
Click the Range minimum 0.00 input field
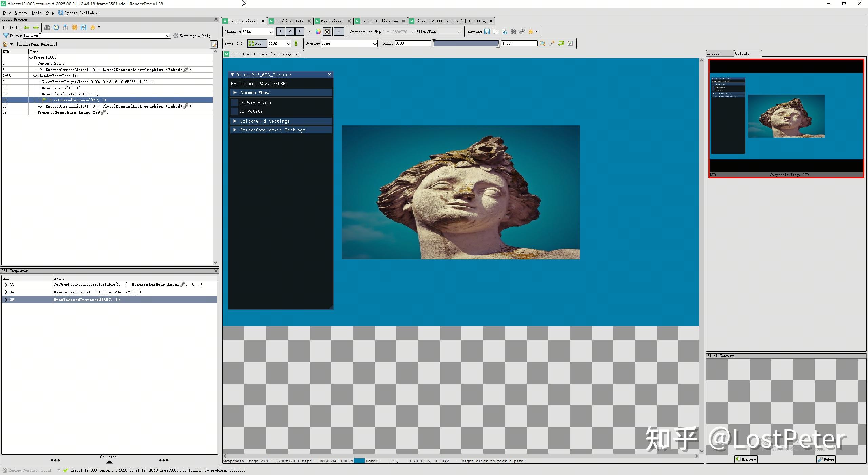pyautogui.click(x=413, y=43)
